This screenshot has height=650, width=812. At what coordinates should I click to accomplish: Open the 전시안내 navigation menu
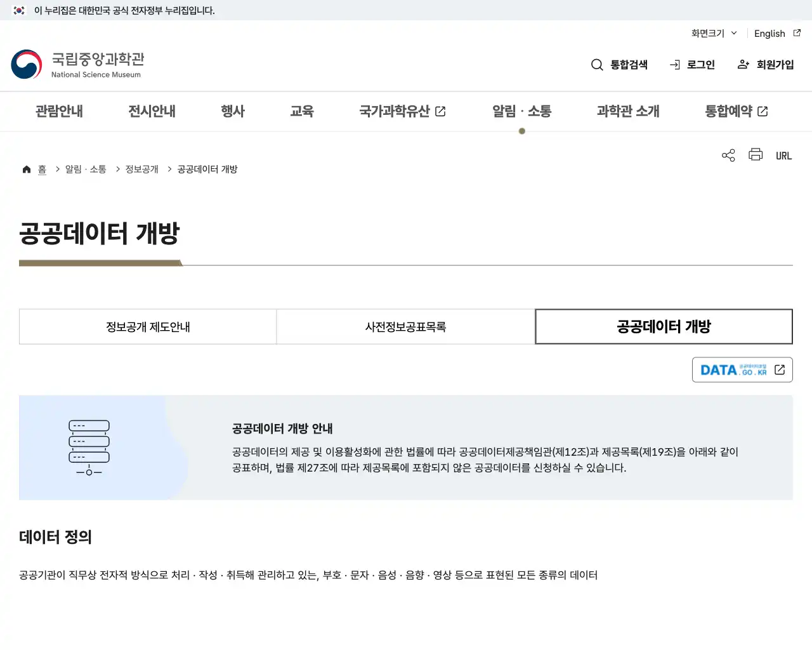click(x=151, y=111)
